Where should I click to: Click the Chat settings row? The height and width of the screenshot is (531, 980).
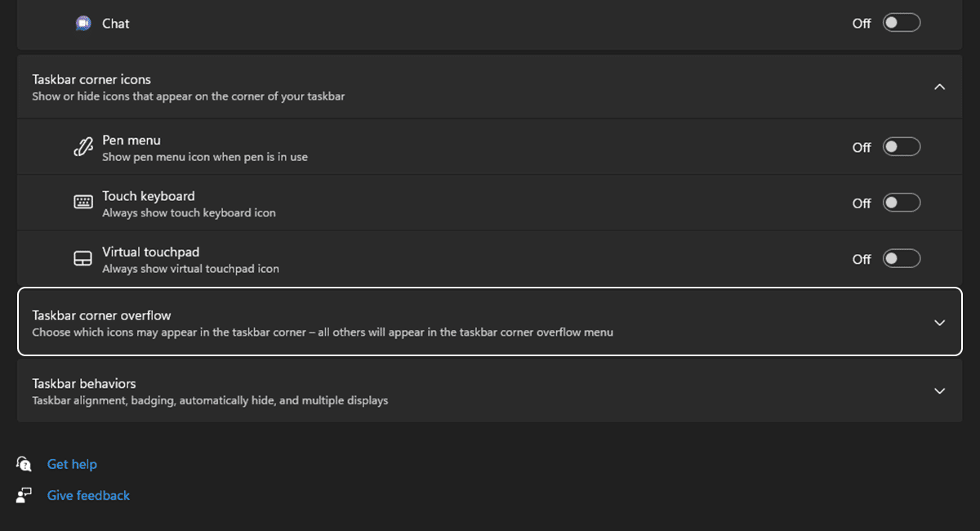tap(490, 23)
